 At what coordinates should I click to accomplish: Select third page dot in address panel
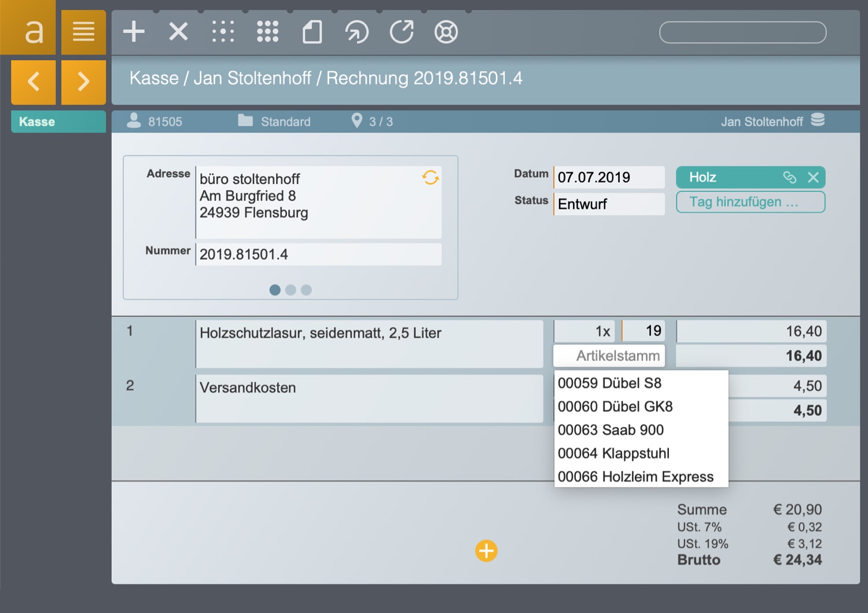click(x=306, y=290)
